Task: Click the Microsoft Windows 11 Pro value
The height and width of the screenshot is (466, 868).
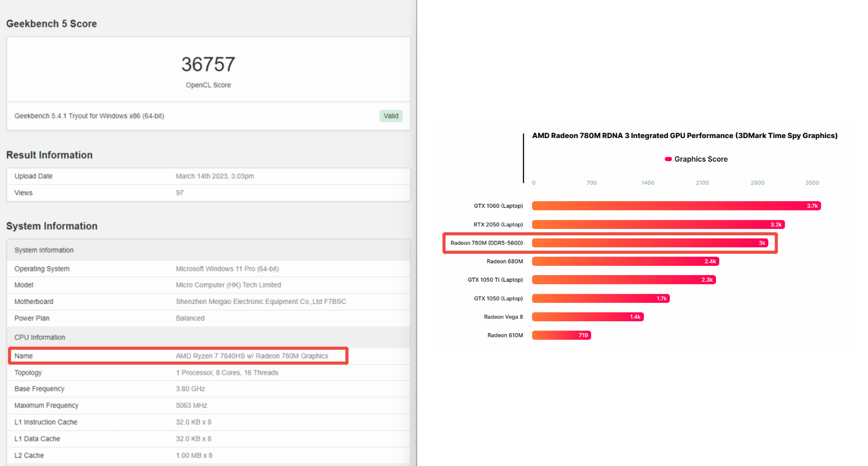Action: tap(227, 269)
